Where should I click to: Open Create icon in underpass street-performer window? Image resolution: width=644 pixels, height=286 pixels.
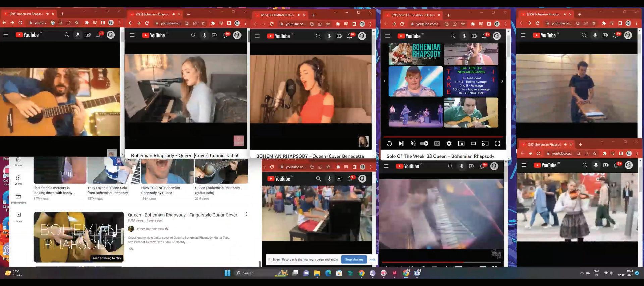pos(605,35)
